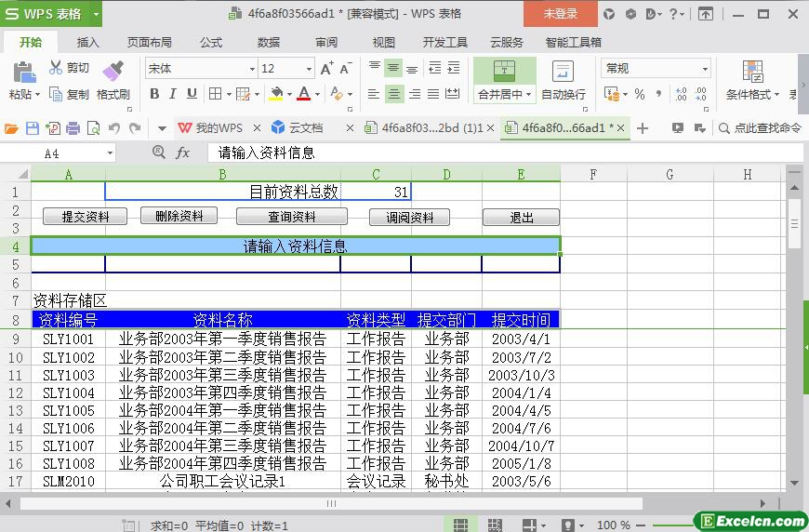
Task: Click the Format Painter brush icon
Action: tap(113, 71)
